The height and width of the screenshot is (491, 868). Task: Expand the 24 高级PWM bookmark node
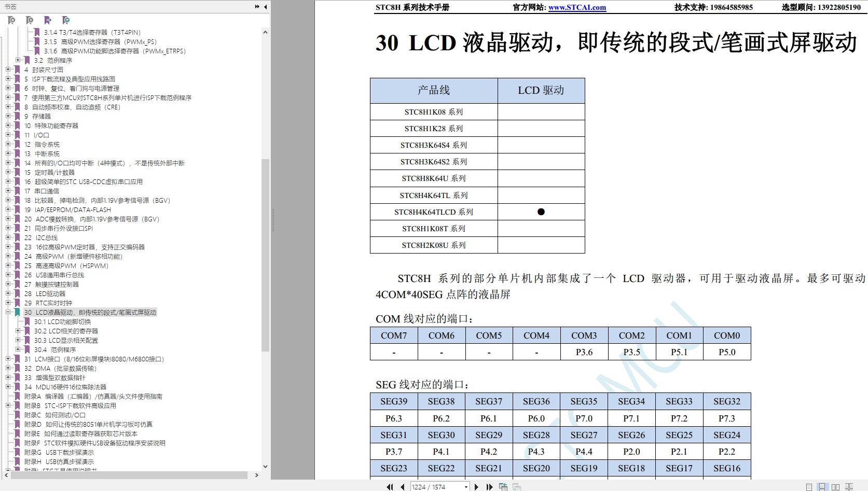tap(8, 256)
